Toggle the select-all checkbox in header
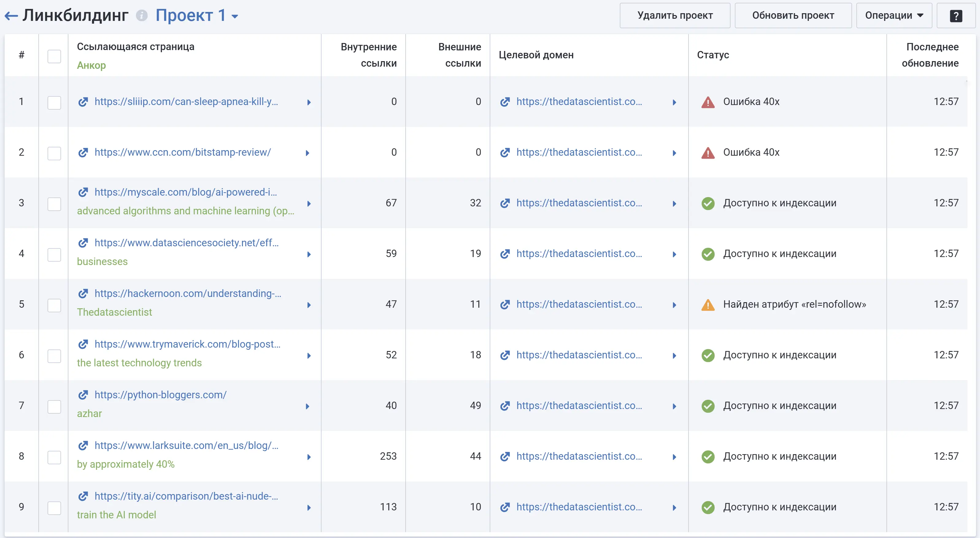Screen dimensions: 980x538 click(54, 57)
